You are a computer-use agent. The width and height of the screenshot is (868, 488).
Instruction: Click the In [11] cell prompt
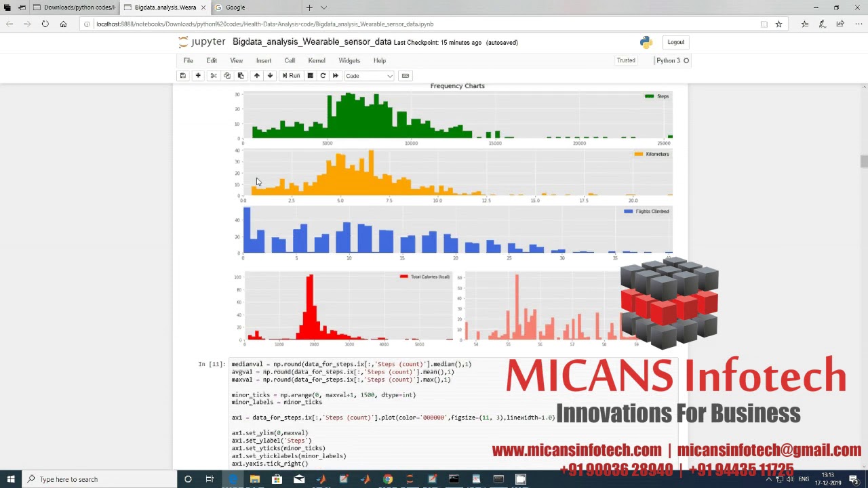[212, 365]
